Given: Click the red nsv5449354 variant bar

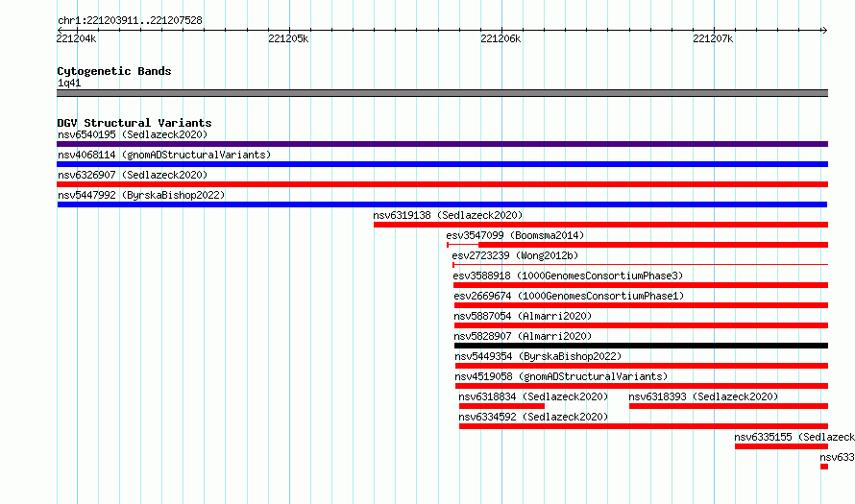Looking at the screenshot, I should click(x=642, y=366).
